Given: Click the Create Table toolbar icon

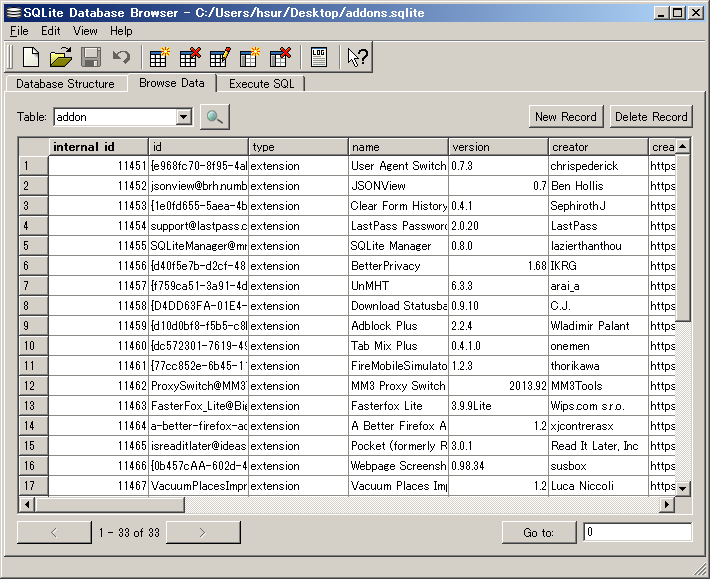Looking at the screenshot, I should point(159,57).
